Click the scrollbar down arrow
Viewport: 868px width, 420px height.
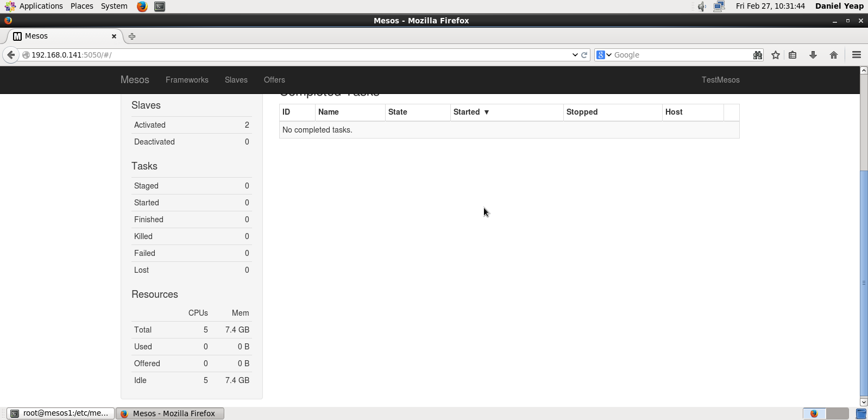point(864,403)
